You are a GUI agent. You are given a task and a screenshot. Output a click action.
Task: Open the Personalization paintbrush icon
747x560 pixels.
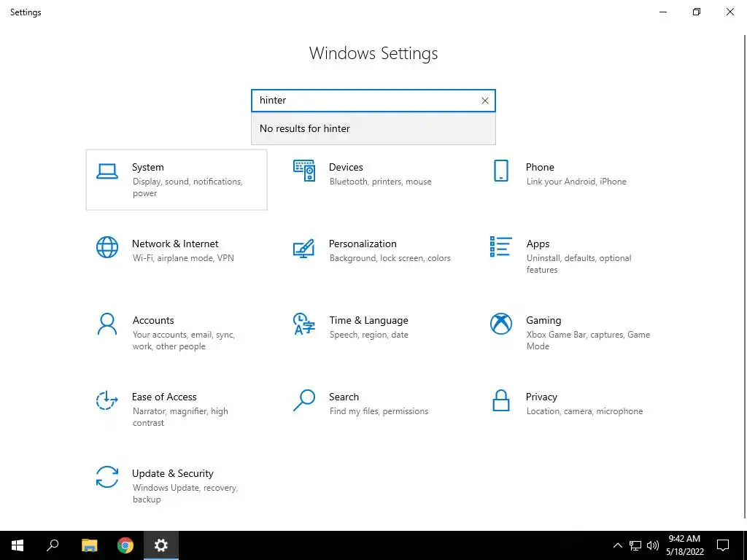pyautogui.click(x=304, y=248)
